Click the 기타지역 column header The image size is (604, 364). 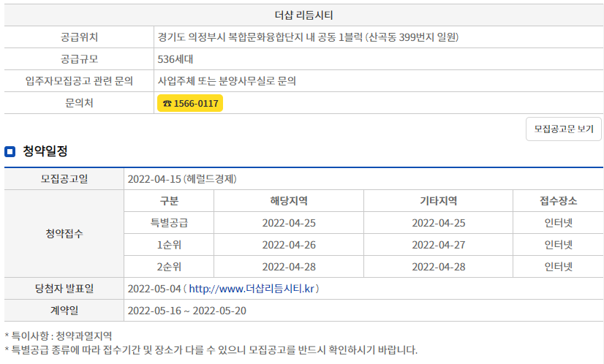coord(438,201)
